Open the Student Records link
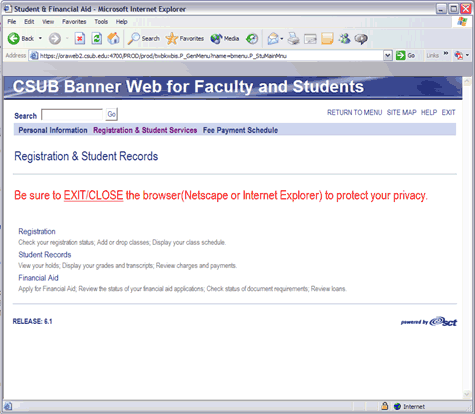475x414 pixels. 45,255
